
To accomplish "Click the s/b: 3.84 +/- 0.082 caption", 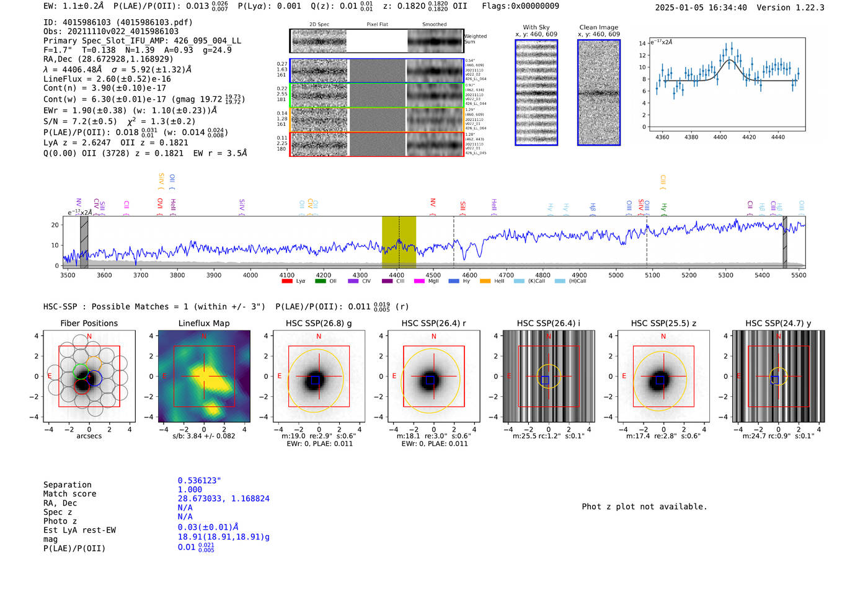I will 204,436.
